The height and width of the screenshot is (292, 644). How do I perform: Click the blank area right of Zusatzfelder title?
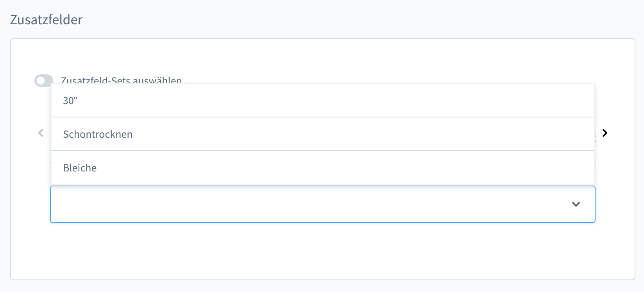pyautogui.click(x=352, y=20)
